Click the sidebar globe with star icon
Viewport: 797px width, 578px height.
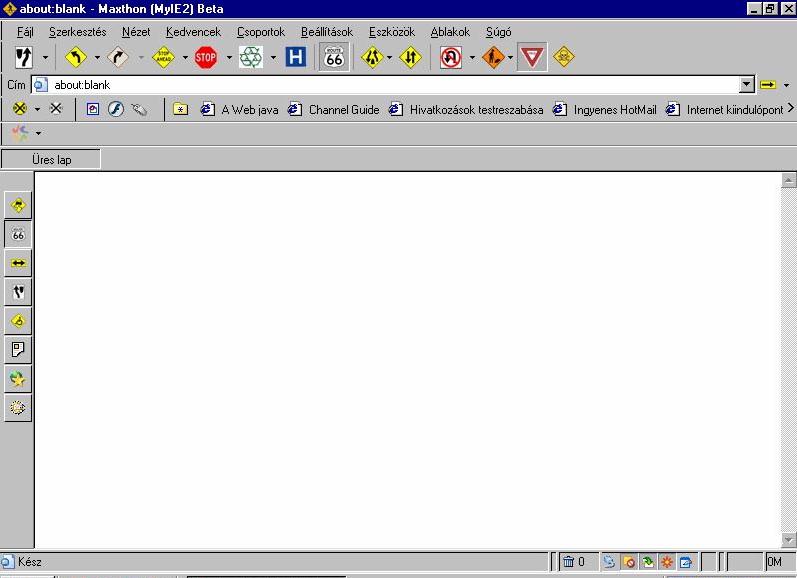(18, 379)
